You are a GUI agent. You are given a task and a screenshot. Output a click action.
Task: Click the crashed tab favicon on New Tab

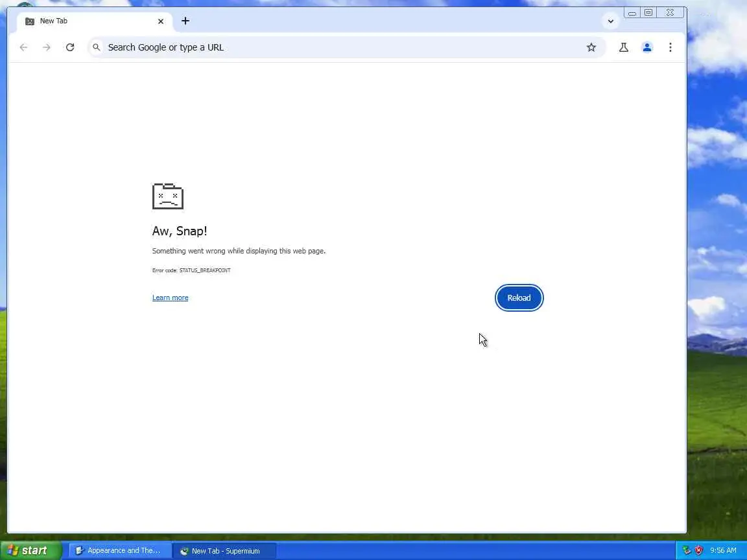(30, 21)
